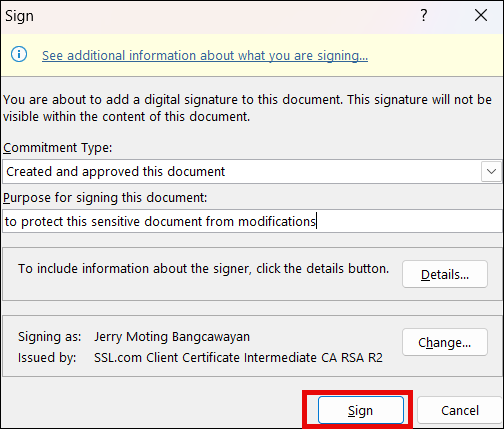The height and width of the screenshot is (429, 504).
Task: Open help via the question mark icon
Action: tap(423, 16)
